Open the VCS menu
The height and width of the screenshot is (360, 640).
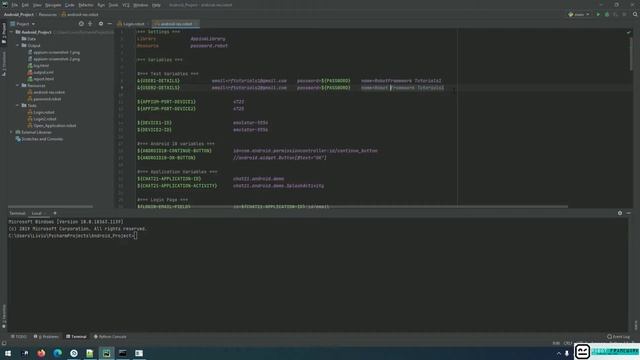click(126, 5)
